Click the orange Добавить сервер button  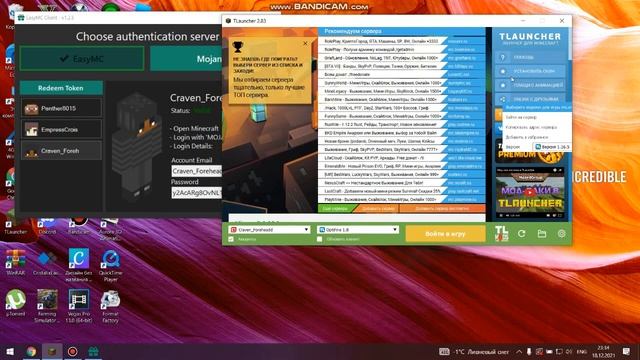point(378,209)
